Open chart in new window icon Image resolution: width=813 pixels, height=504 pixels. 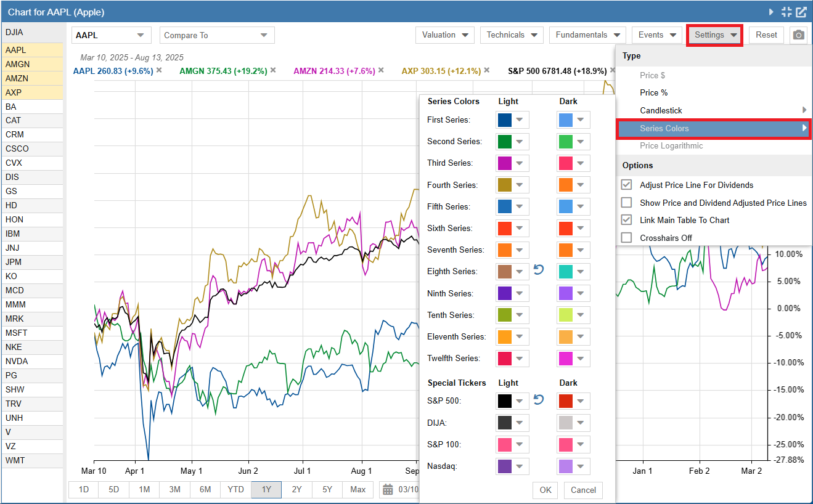click(801, 12)
